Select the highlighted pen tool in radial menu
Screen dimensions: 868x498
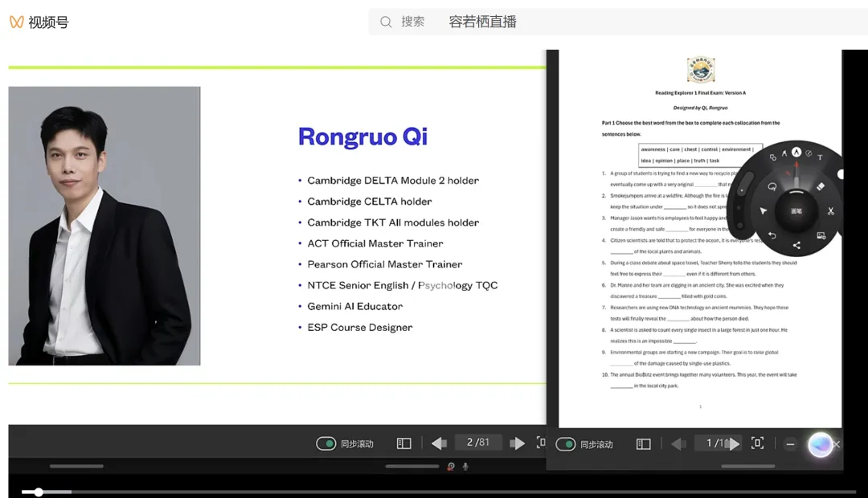click(796, 152)
